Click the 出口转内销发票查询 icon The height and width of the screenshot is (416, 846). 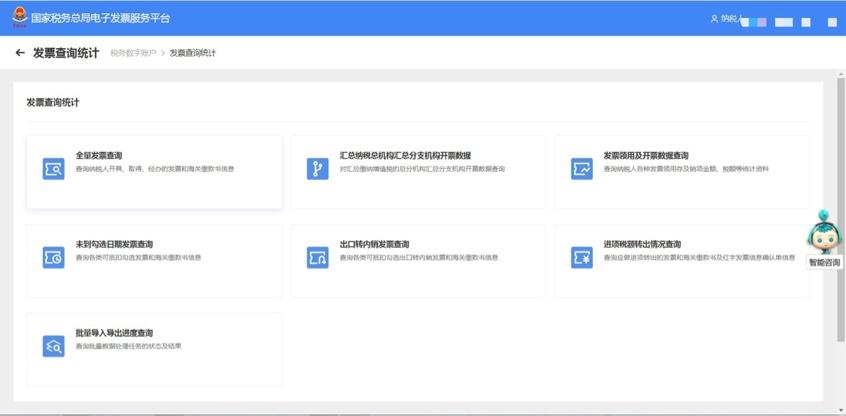(317, 257)
